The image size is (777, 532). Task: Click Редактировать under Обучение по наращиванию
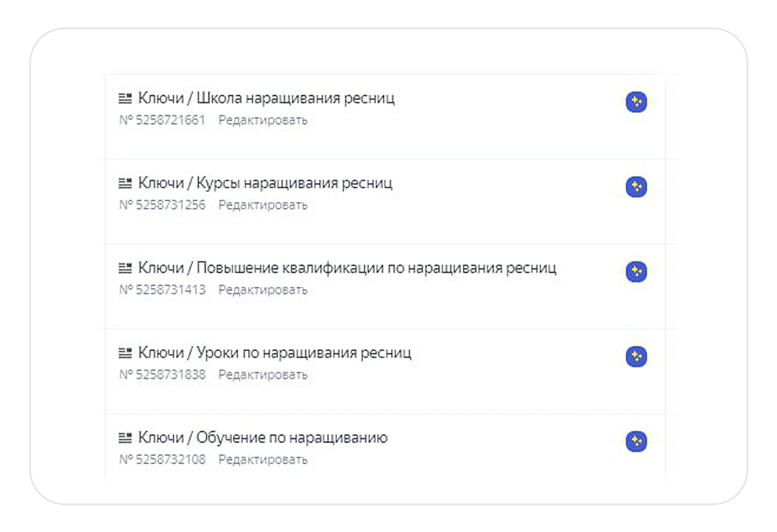[x=262, y=460]
